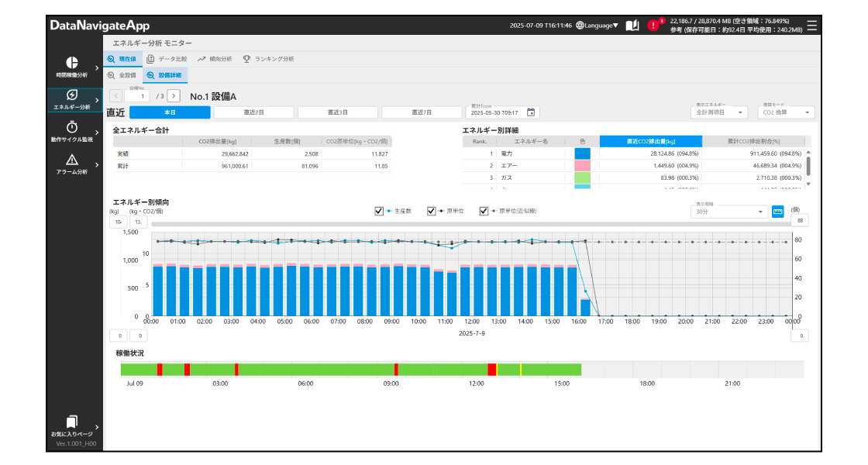This screenshot has width=868, height=465.
Task: Open 動作サイクル監視 stopwatch icon
Action: click(x=71, y=127)
